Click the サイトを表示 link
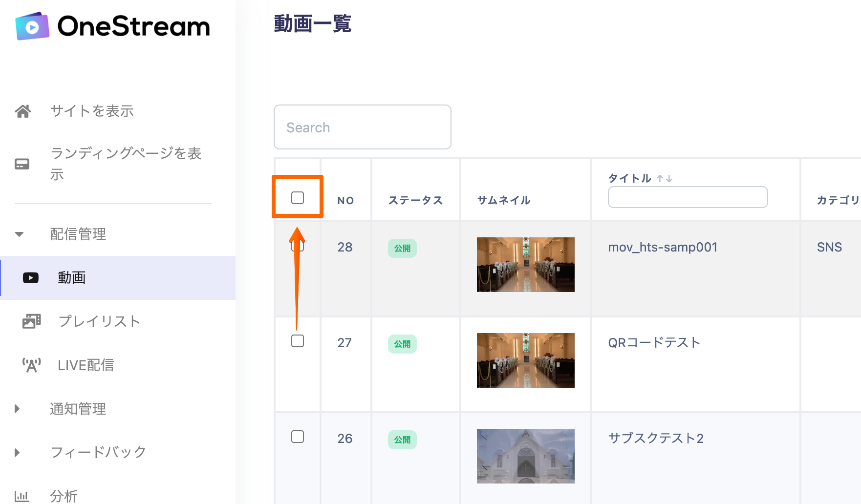 coord(92,111)
